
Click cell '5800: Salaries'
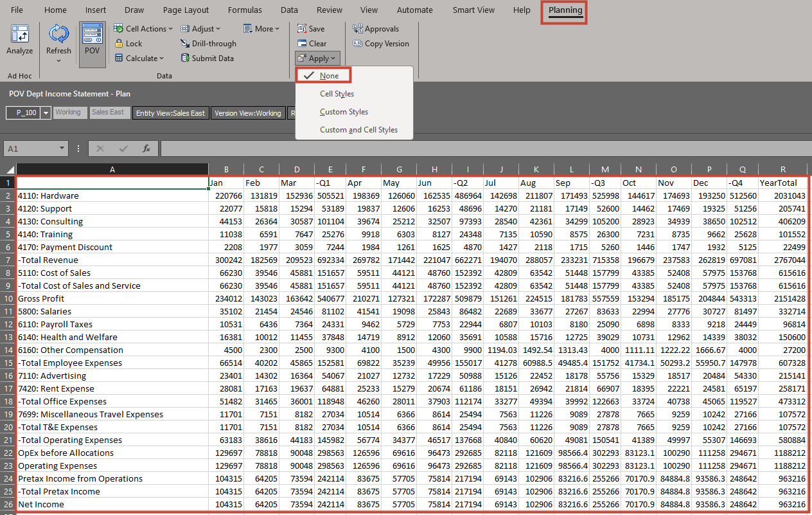point(112,311)
